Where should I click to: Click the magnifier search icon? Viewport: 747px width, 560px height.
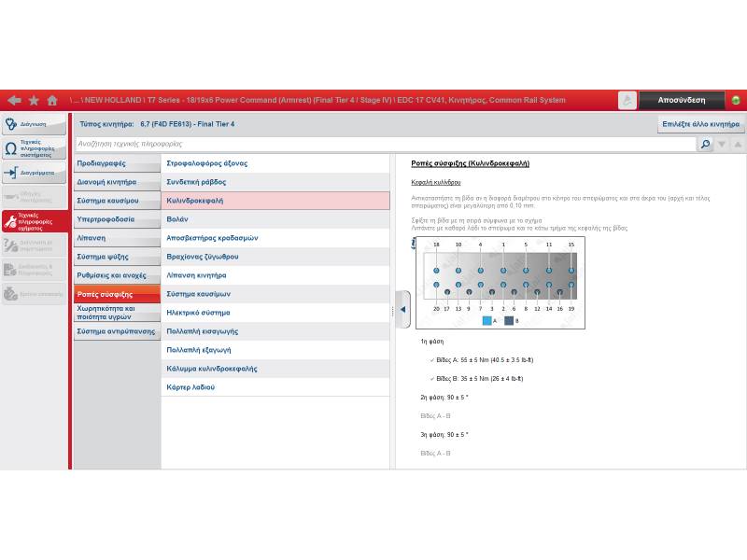706,145
